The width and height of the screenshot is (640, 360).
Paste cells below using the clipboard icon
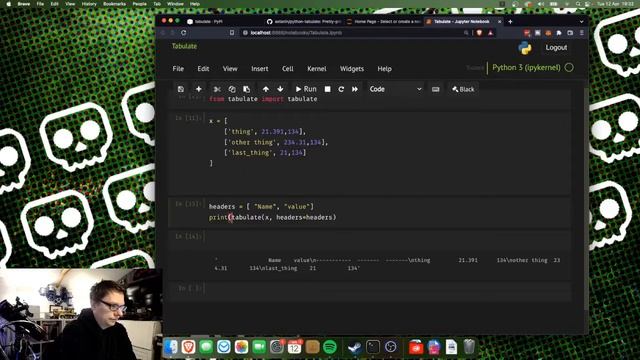(247, 89)
